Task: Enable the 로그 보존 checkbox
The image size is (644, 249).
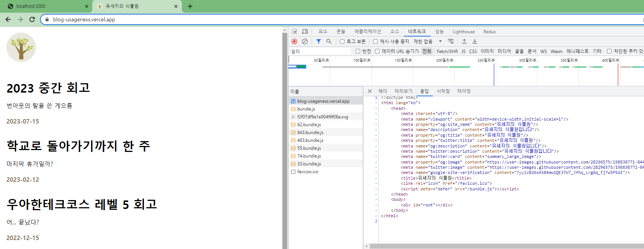Action: pos(342,41)
